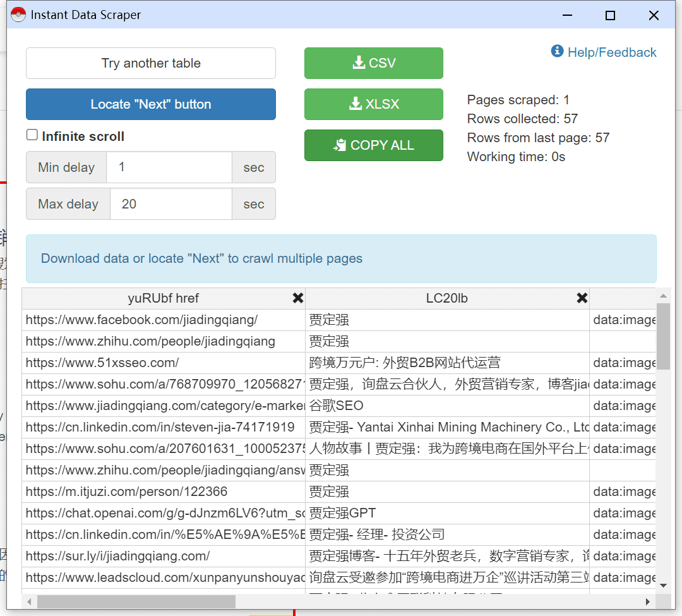The height and width of the screenshot is (616, 682).
Task: Click the Help/Feedback info icon
Action: pyautogui.click(x=557, y=51)
